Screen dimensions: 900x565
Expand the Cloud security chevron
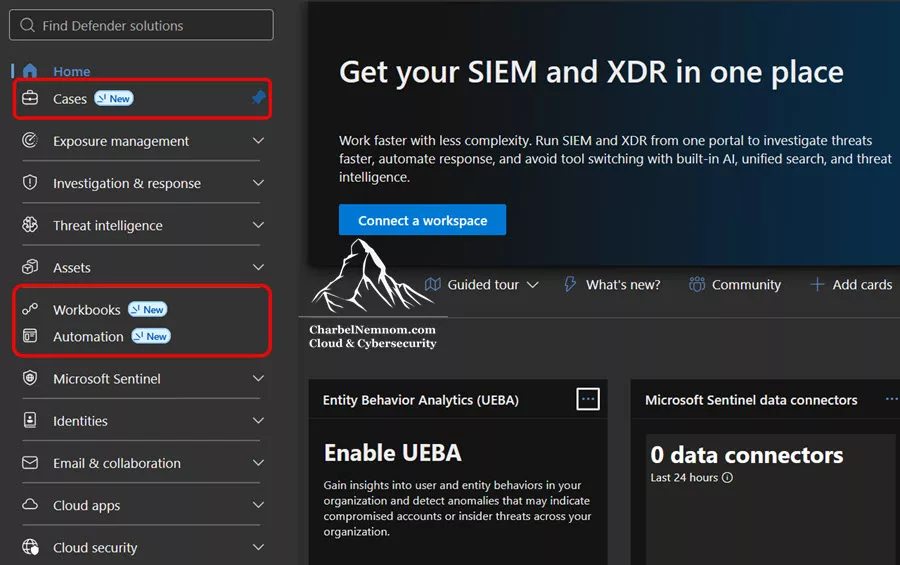pos(258,547)
